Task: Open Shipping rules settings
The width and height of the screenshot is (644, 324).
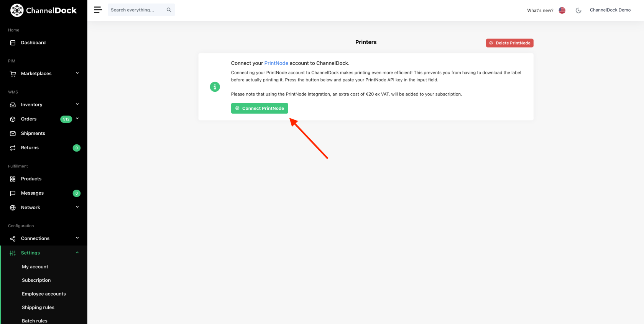Action: (38, 307)
